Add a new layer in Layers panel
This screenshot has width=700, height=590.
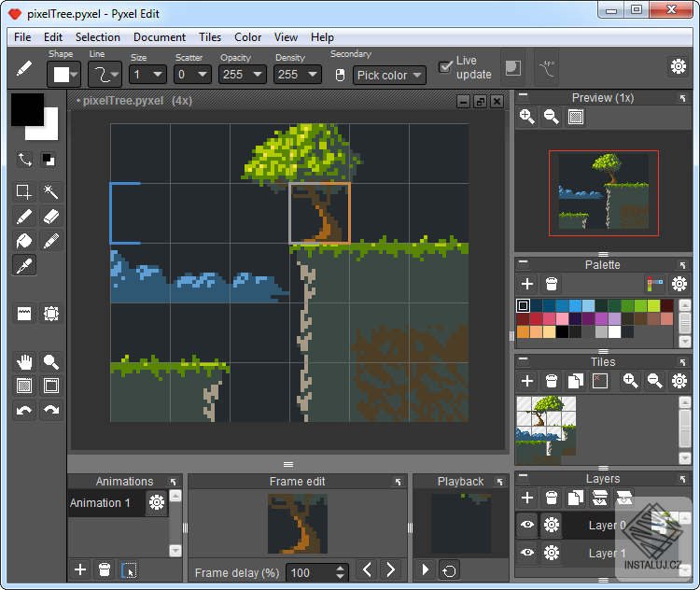tap(527, 499)
